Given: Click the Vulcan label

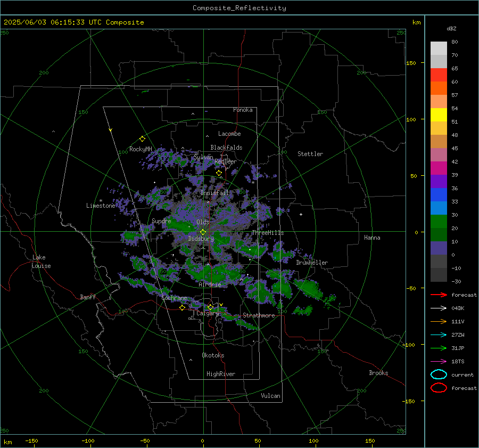Looking at the screenshot, I should click(271, 396).
